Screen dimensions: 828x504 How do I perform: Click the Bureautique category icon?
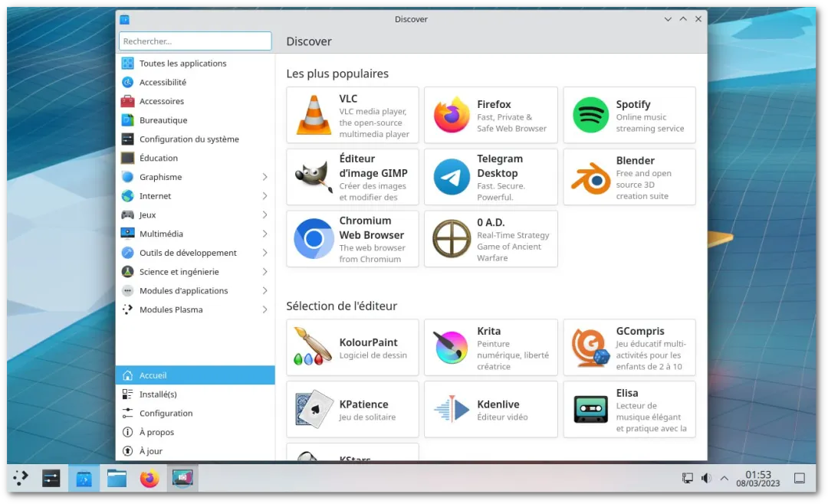(x=127, y=120)
